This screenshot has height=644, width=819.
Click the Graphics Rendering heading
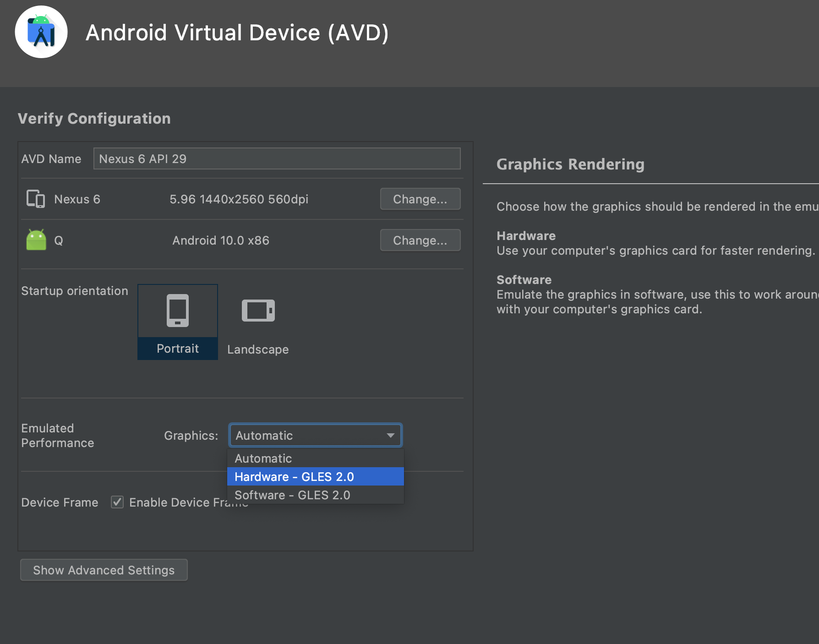coord(570,164)
